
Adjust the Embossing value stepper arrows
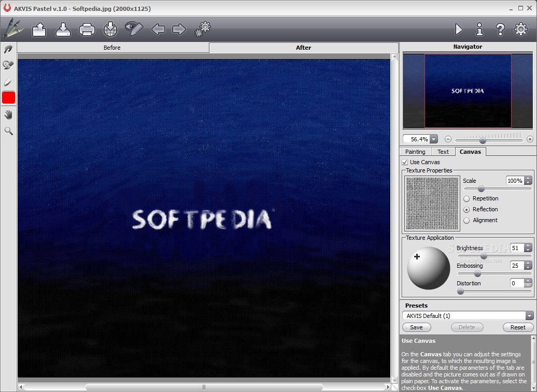528,266
